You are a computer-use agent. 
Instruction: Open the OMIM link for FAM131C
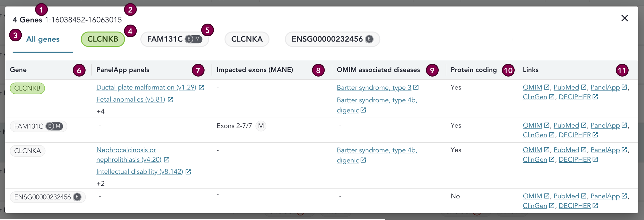(x=532, y=125)
